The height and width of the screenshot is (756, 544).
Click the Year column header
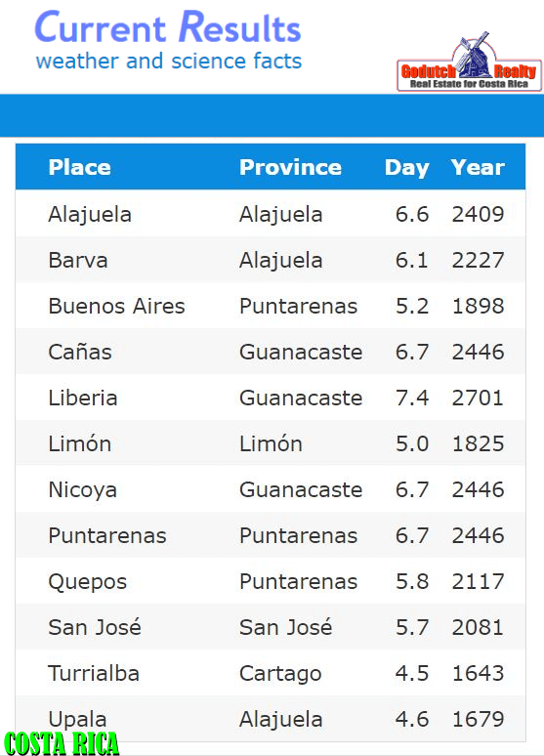[478, 167]
